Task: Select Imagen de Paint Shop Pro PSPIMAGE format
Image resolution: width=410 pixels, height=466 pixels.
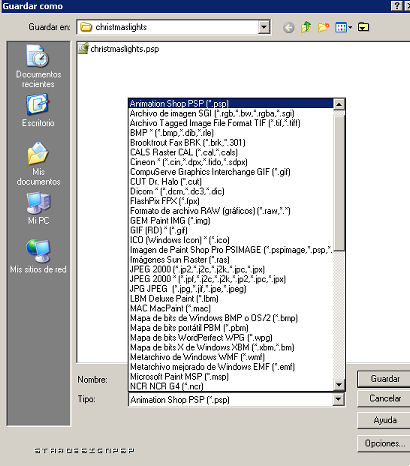Action: [x=231, y=250]
